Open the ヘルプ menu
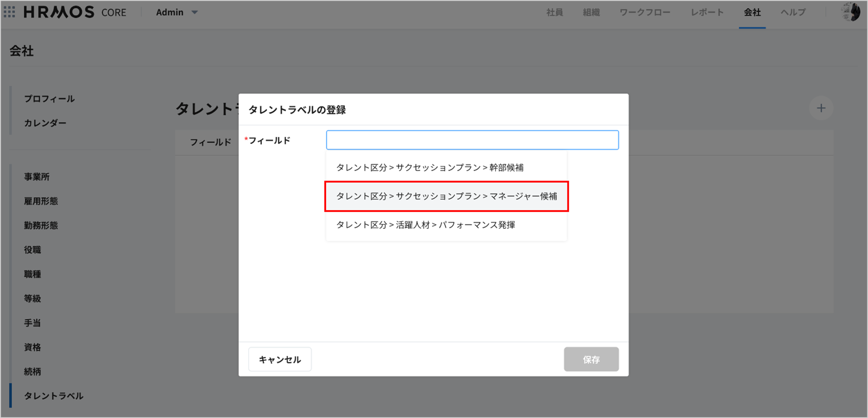Screen dimensions: 868x418 point(793,12)
